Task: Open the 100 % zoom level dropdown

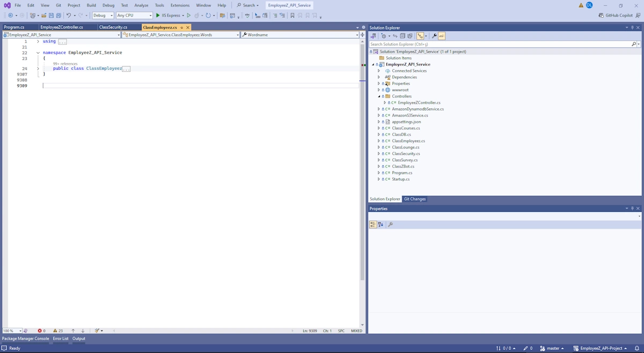Action: tap(12, 330)
